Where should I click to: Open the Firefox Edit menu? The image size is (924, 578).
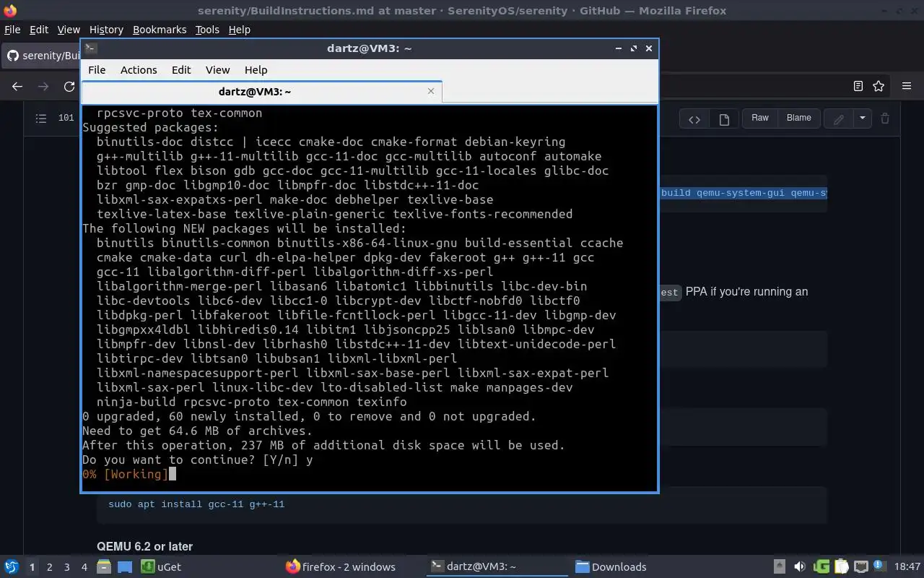point(38,30)
